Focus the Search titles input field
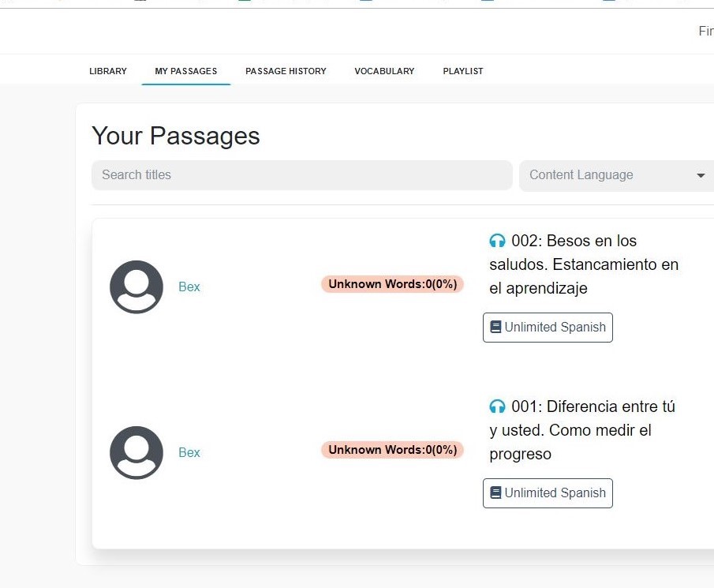The width and height of the screenshot is (714, 588). pyautogui.click(x=301, y=175)
